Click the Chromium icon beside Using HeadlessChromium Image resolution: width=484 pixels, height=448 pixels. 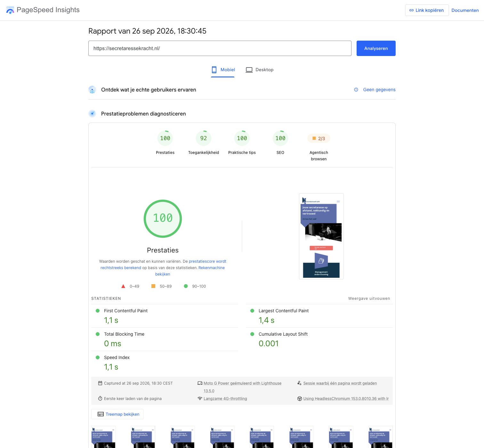click(300, 399)
